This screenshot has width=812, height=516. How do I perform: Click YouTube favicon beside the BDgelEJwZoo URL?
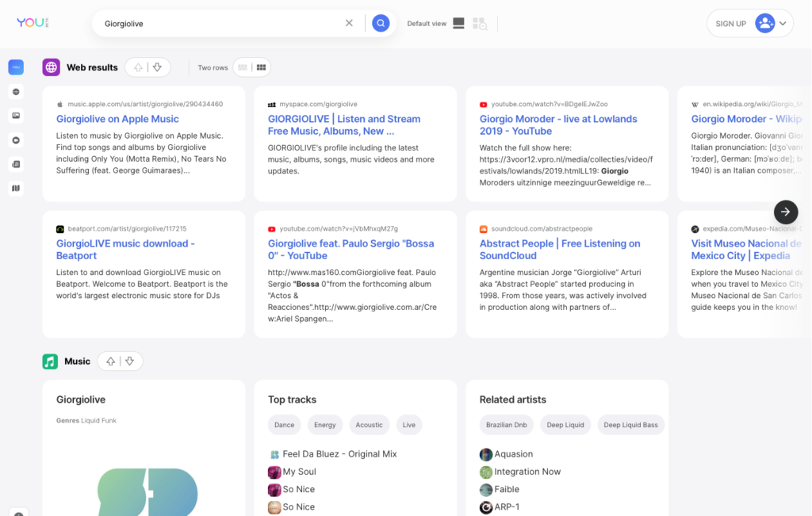click(x=483, y=105)
